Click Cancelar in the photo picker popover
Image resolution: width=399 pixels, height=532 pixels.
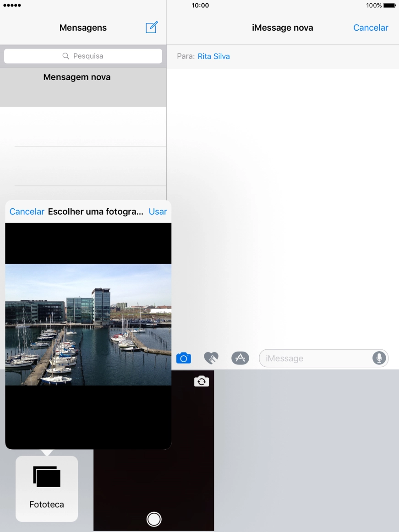click(27, 212)
